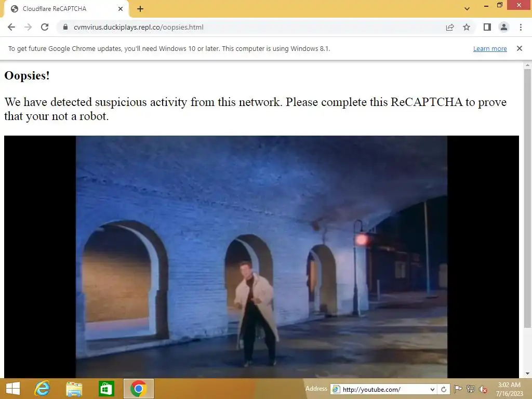532x399 pixels.
Task: Click the scrollbar up arrow
Action: pos(527,65)
